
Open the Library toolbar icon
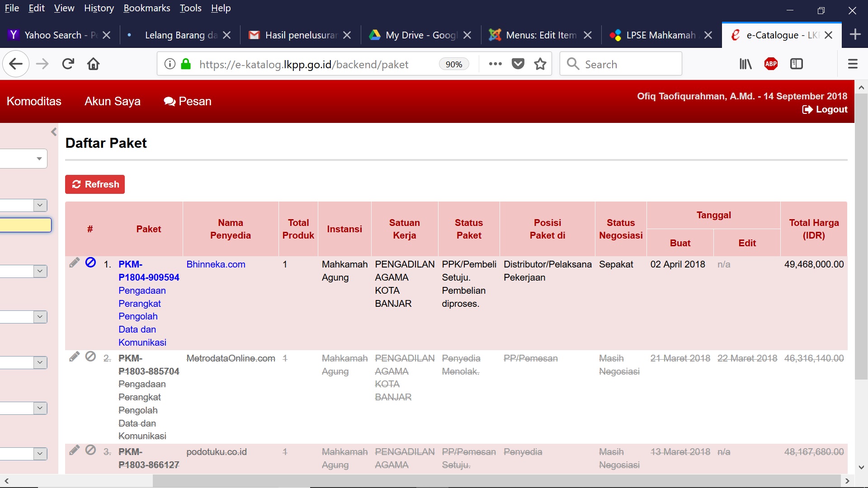(745, 64)
